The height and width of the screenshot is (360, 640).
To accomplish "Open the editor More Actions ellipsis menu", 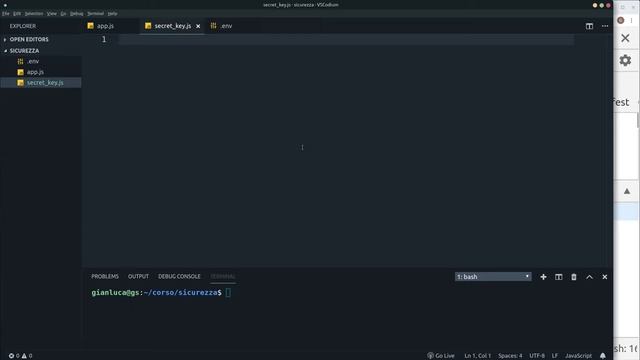I will [604, 26].
